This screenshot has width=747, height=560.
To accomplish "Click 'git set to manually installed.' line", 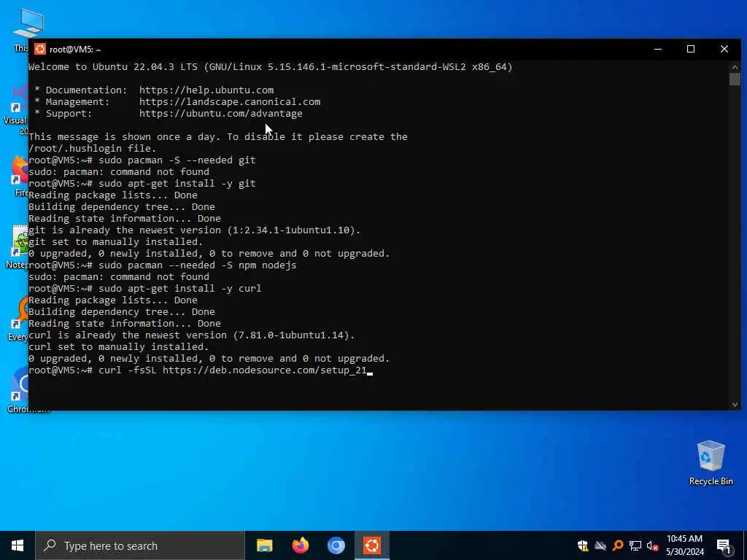I will pos(116,242).
